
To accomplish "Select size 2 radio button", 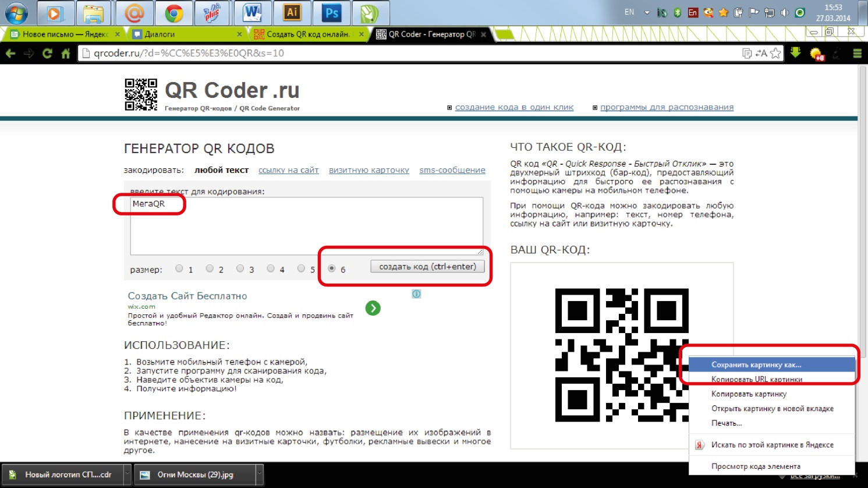I will tap(210, 268).
